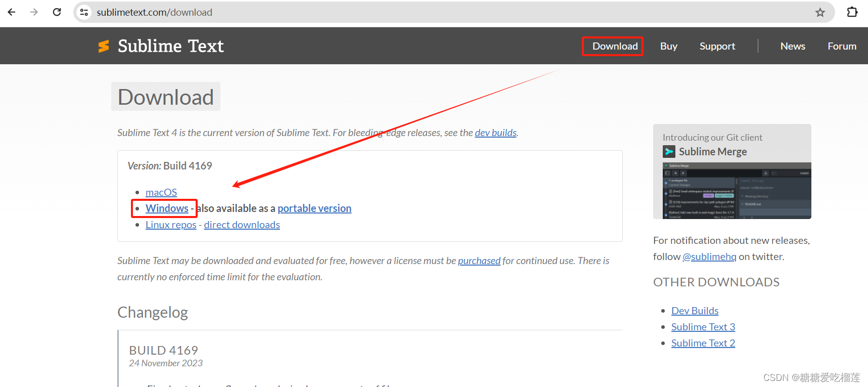Open the News nav menu item
868x387 pixels.
coord(793,46)
